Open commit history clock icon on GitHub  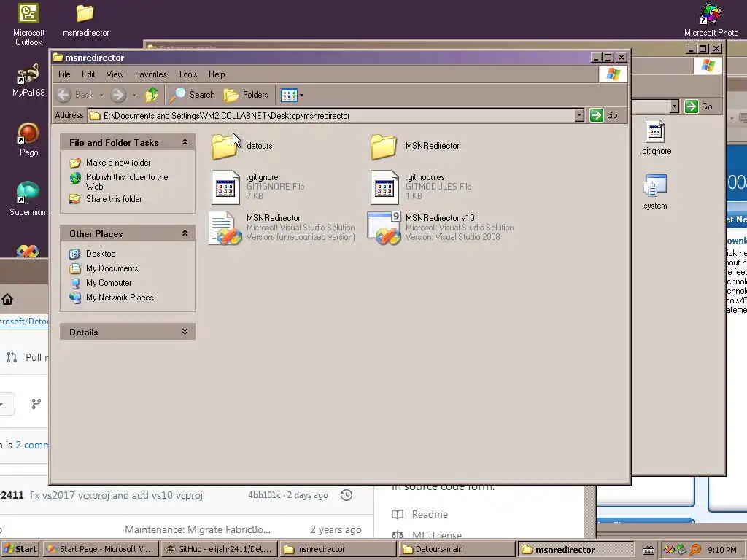click(x=347, y=495)
